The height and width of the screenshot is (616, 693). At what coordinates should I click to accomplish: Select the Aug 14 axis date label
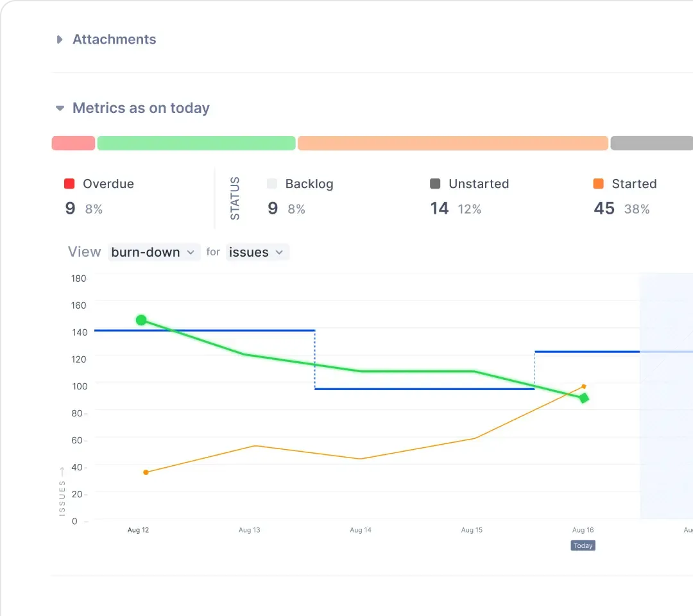pos(360,530)
